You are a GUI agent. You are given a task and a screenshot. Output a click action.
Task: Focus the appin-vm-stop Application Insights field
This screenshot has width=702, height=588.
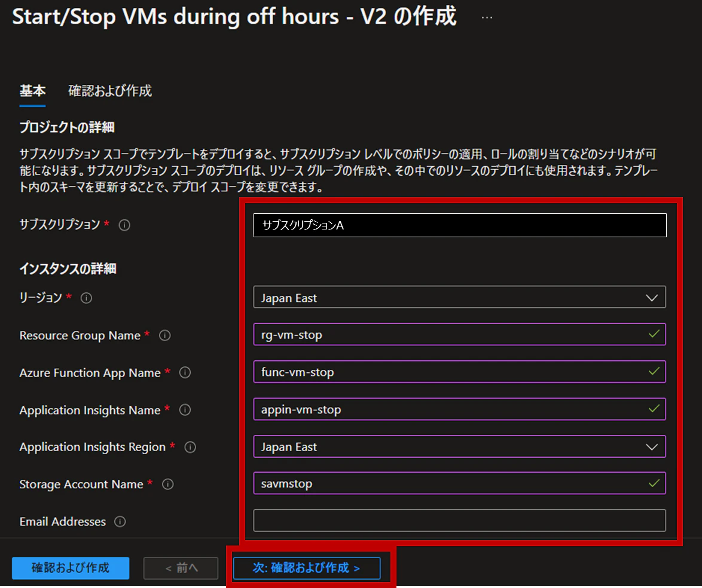click(x=459, y=409)
